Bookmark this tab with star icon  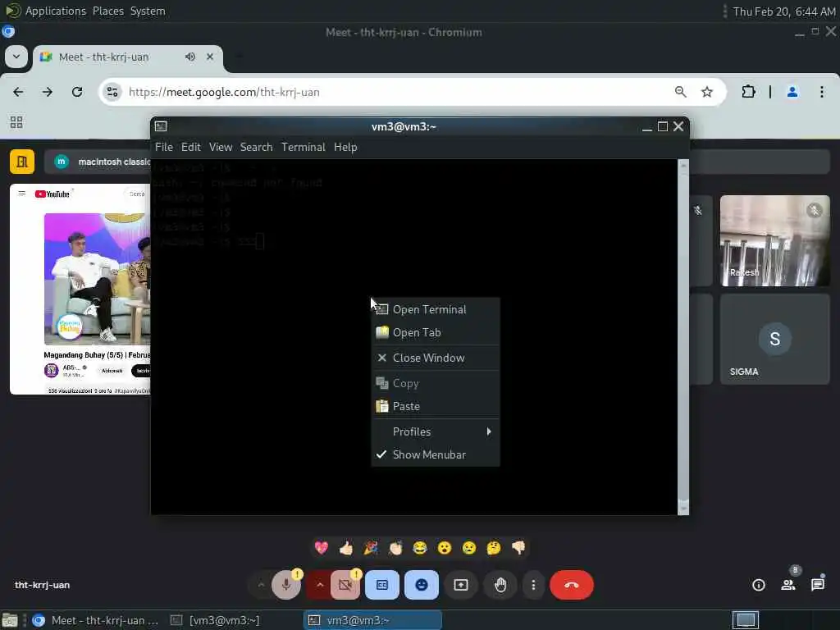707,92
